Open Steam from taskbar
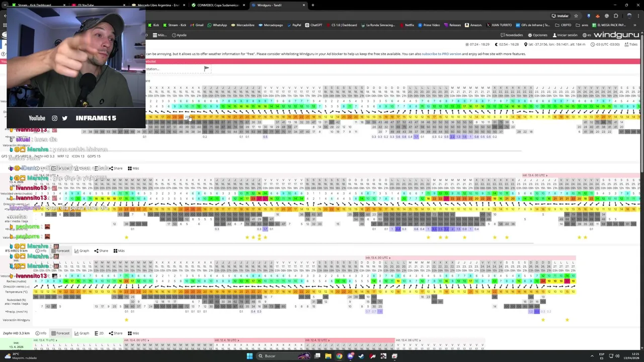This screenshot has height=362, width=644. click(x=361, y=356)
